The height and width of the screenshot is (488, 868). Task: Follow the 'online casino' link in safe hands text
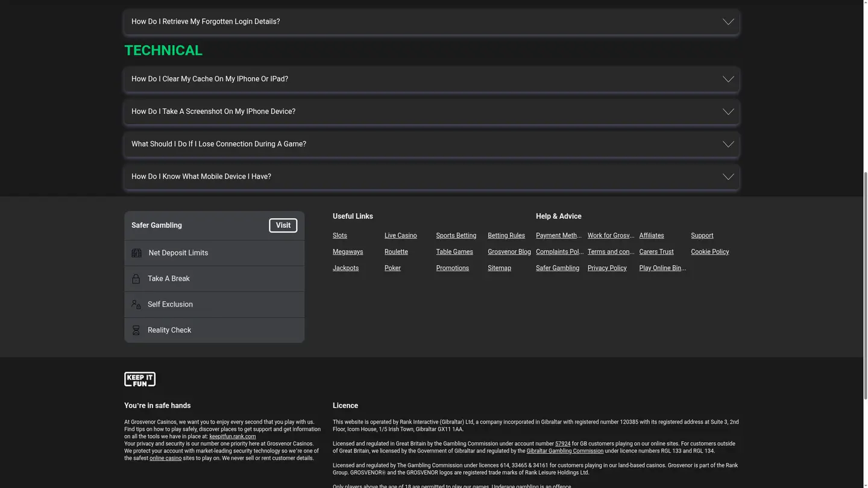click(166, 458)
